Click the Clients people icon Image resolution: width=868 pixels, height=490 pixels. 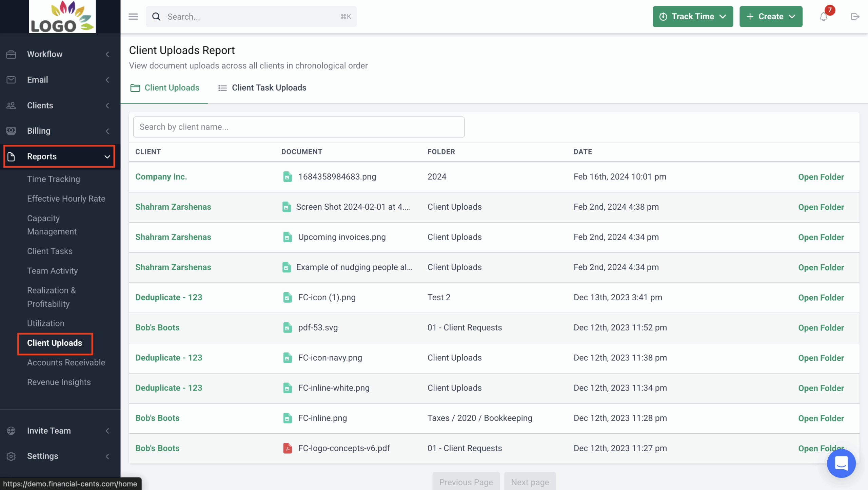11,106
